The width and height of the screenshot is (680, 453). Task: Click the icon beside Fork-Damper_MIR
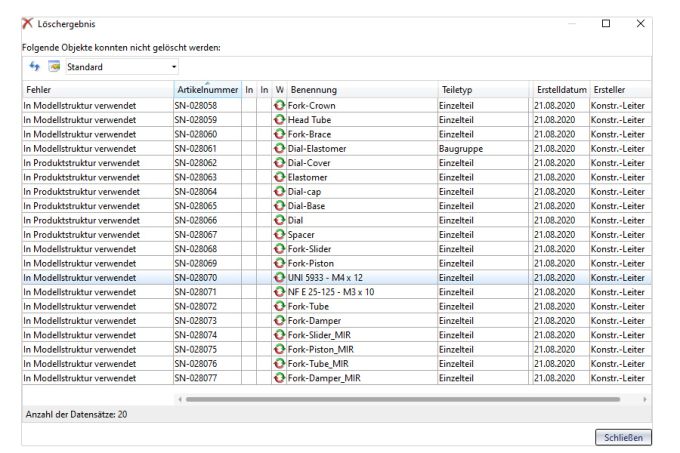click(x=280, y=380)
